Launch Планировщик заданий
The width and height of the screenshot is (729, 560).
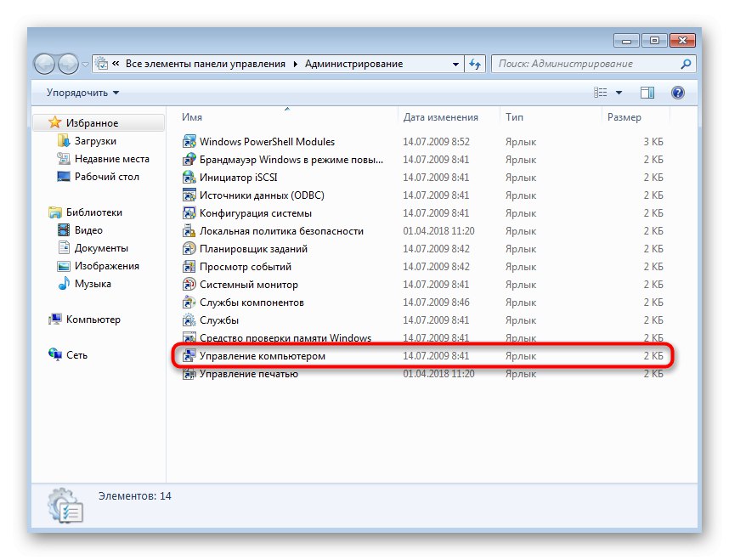pos(251,248)
